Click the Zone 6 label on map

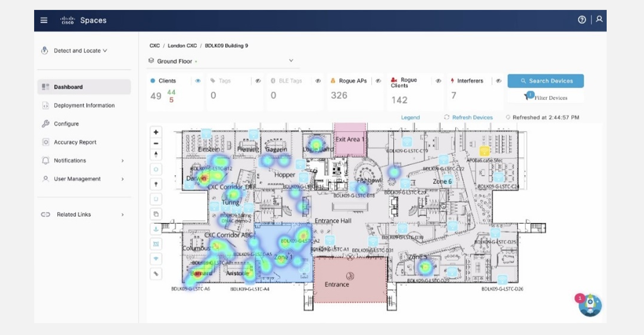(442, 181)
